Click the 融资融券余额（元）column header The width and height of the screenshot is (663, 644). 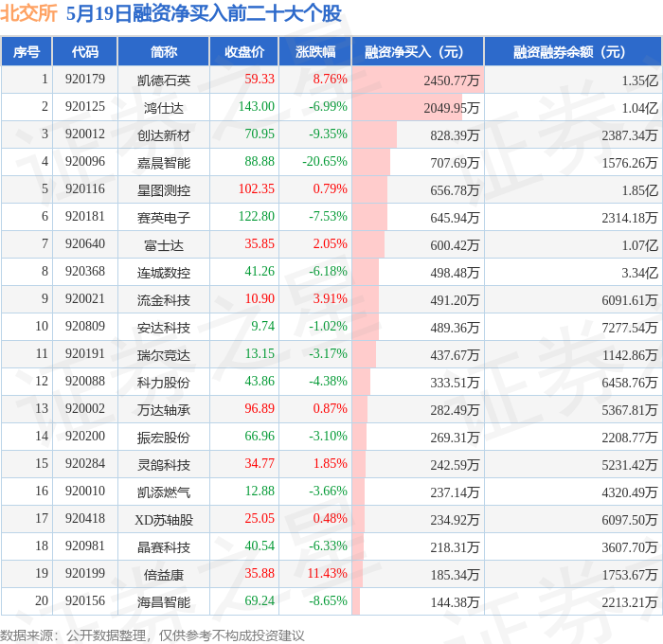click(x=572, y=51)
